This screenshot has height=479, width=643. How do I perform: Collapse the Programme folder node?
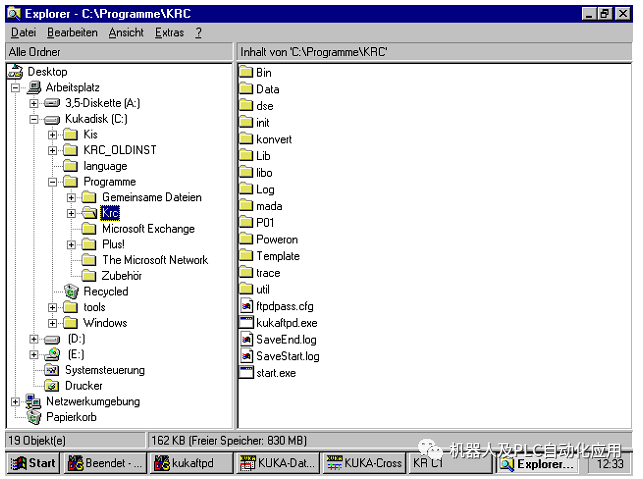pyautogui.click(x=52, y=182)
